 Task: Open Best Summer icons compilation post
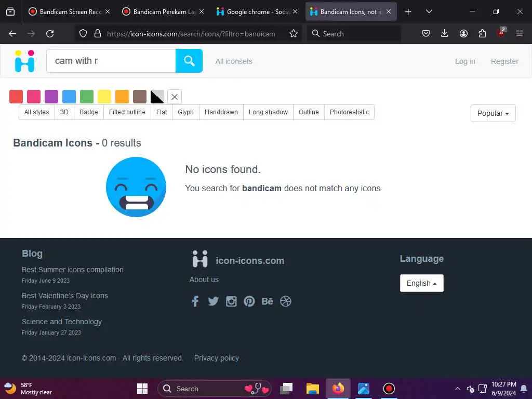coord(73,270)
